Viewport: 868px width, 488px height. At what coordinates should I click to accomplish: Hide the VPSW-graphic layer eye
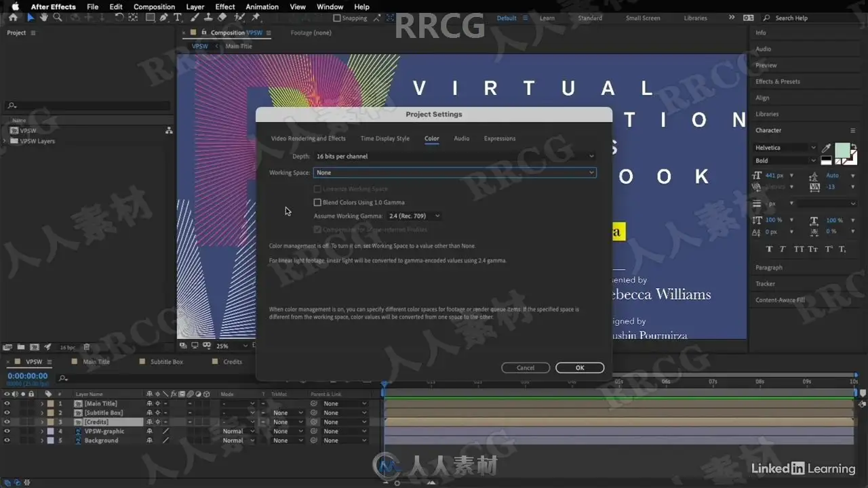click(x=7, y=431)
